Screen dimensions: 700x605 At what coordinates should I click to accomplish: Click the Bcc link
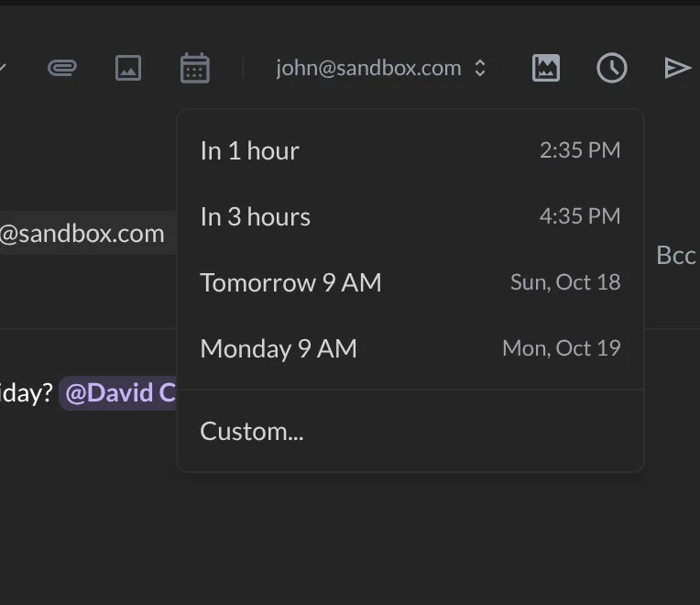(676, 256)
